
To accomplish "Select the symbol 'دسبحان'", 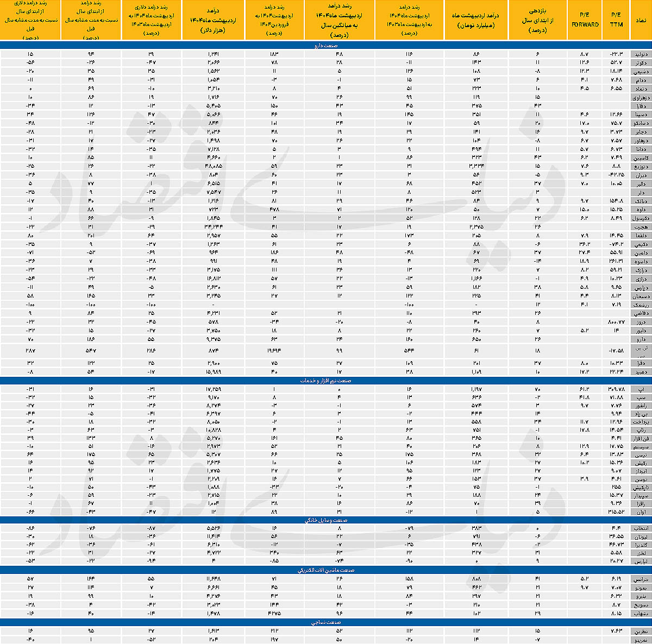I will coord(641,296).
